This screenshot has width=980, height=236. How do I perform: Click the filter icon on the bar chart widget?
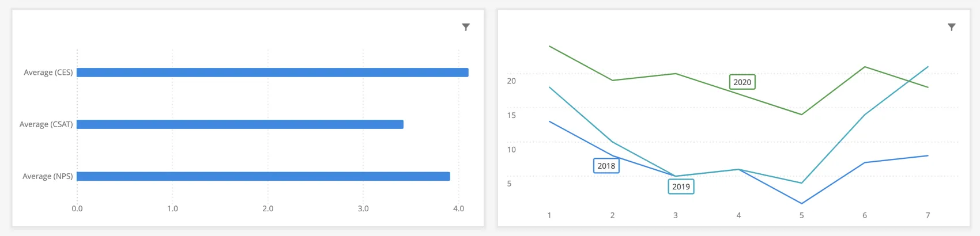click(x=466, y=27)
